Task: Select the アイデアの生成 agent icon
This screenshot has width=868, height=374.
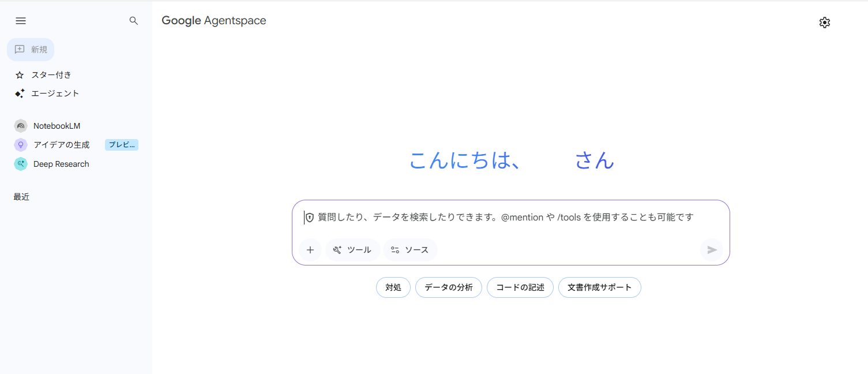Action: 20,144
